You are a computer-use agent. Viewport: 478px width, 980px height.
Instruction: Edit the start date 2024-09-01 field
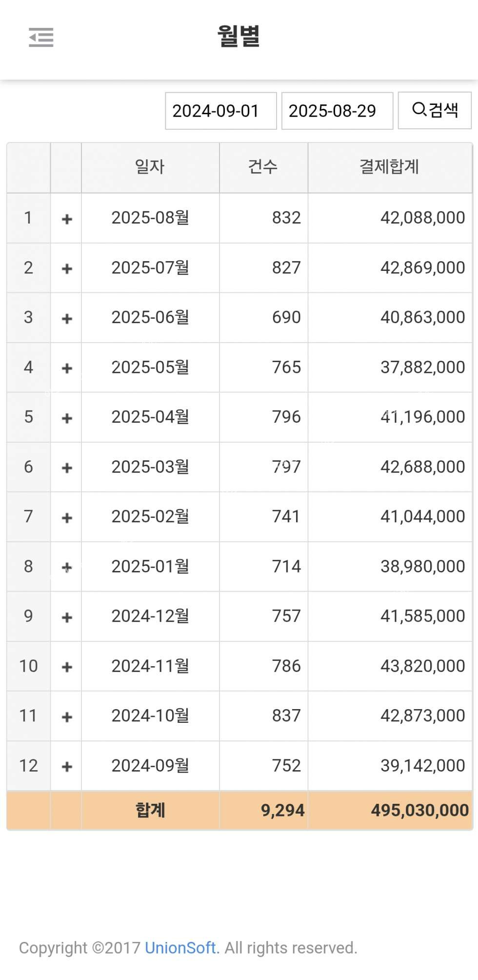point(220,111)
